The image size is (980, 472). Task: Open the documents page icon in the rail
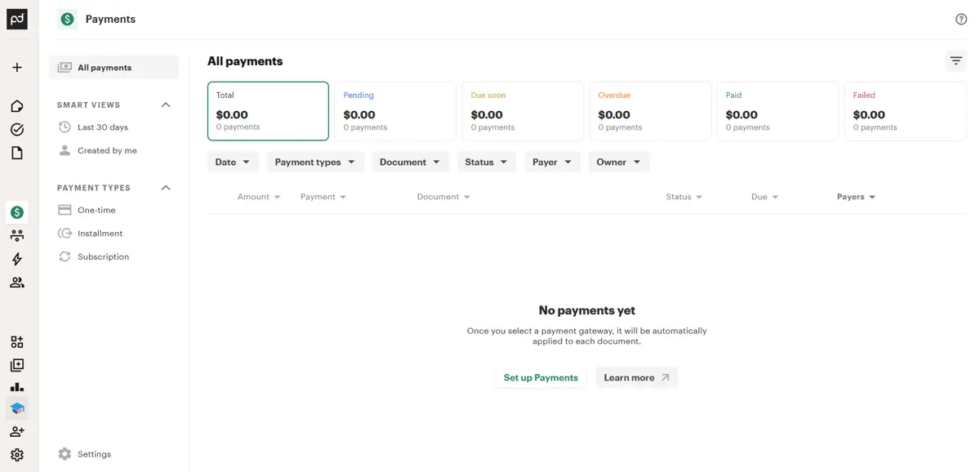tap(17, 153)
